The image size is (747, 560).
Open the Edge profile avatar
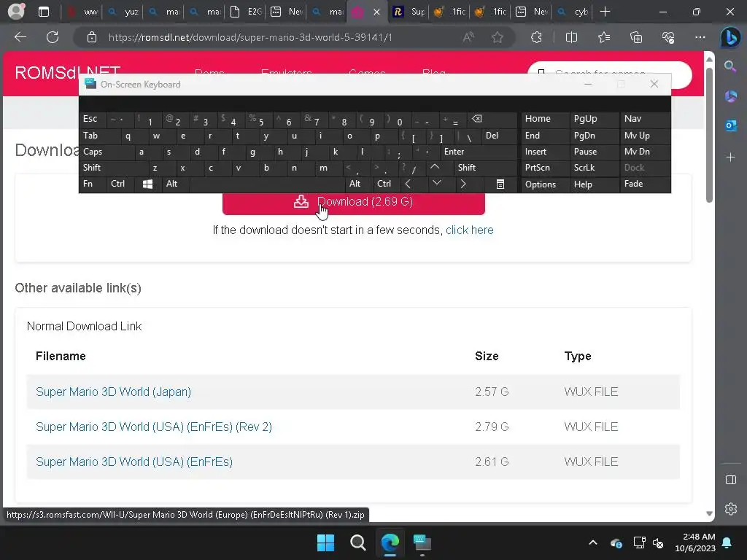pyautogui.click(x=16, y=12)
